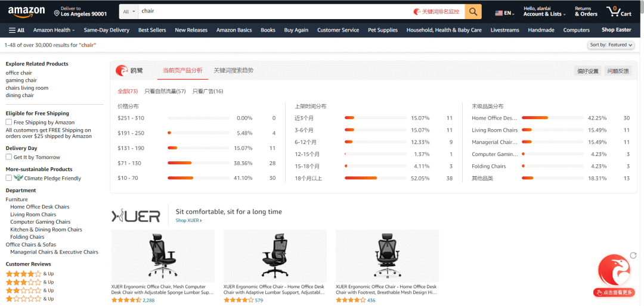
Task: Select the 4 stars & Up rating filter
Action: coord(24,274)
